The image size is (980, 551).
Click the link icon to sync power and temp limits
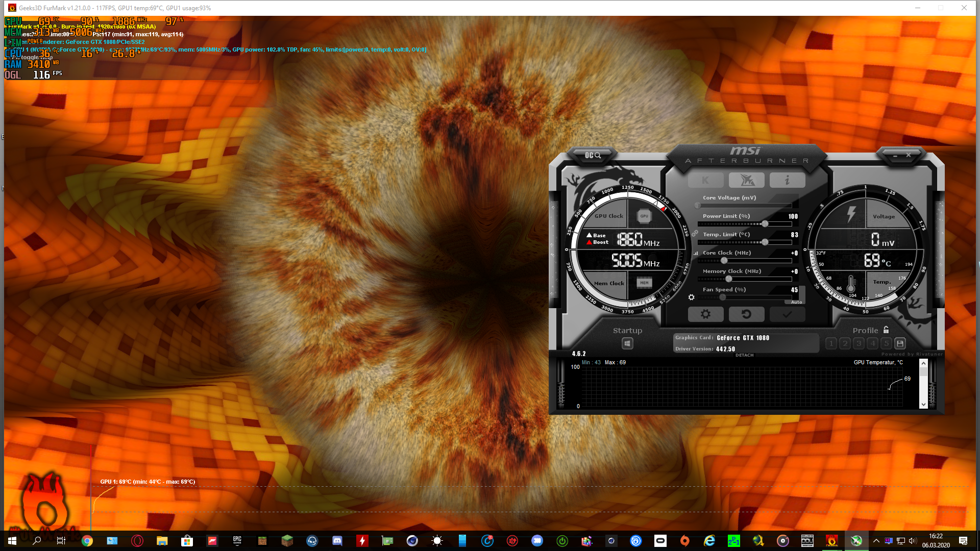(695, 234)
